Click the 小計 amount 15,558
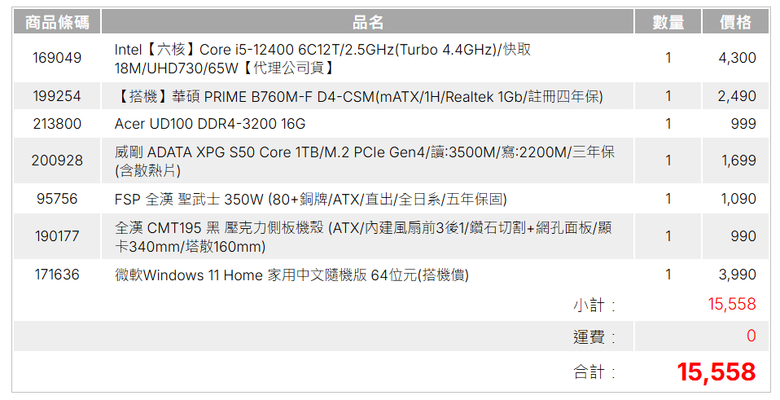 [732, 304]
